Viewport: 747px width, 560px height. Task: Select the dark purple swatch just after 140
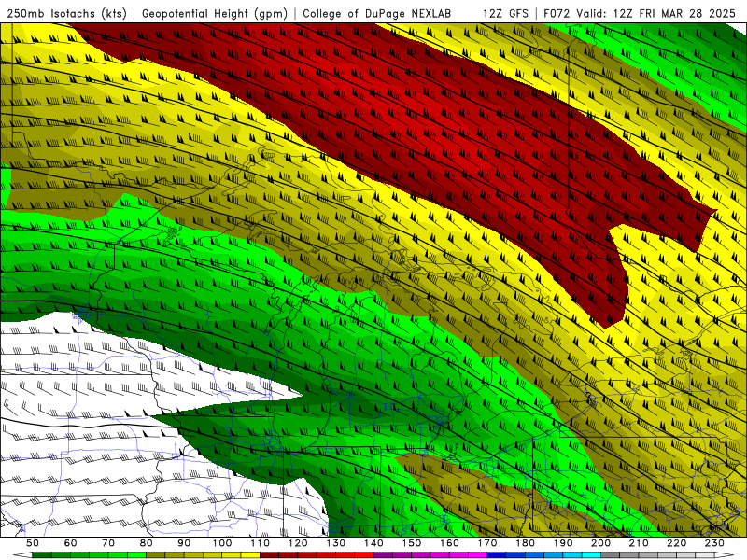[383, 555]
